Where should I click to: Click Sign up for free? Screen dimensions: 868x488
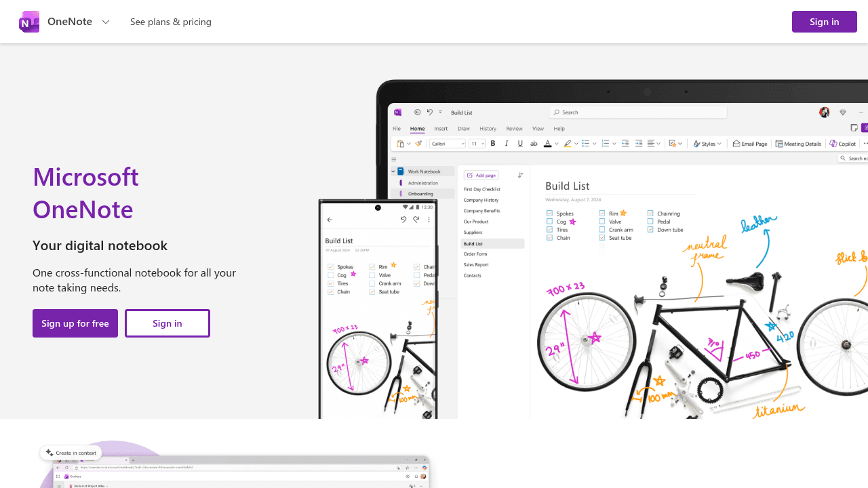click(x=75, y=323)
